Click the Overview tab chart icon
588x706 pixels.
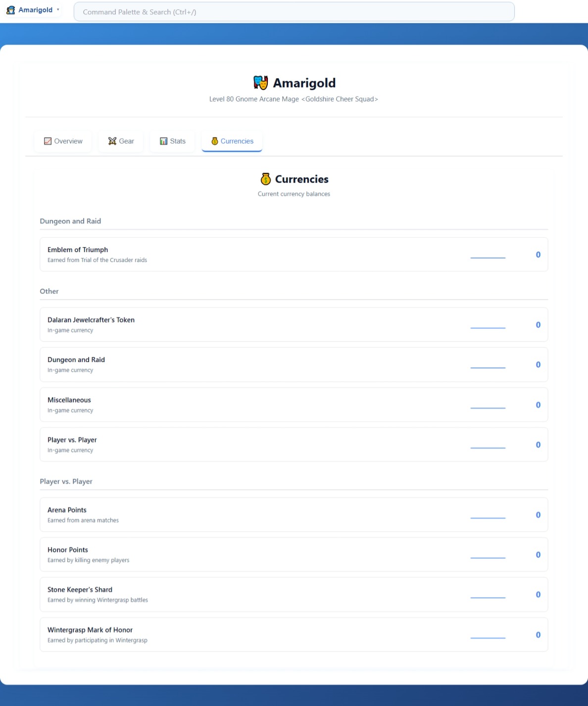click(x=48, y=141)
